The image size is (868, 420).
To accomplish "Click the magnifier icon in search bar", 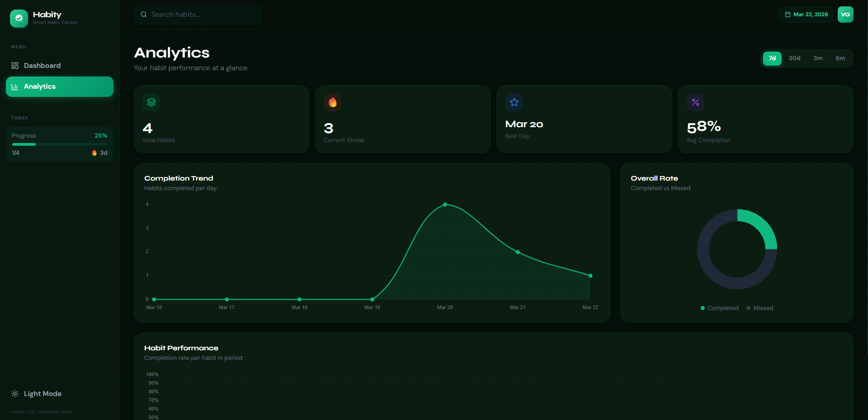I will (x=144, y=14).
